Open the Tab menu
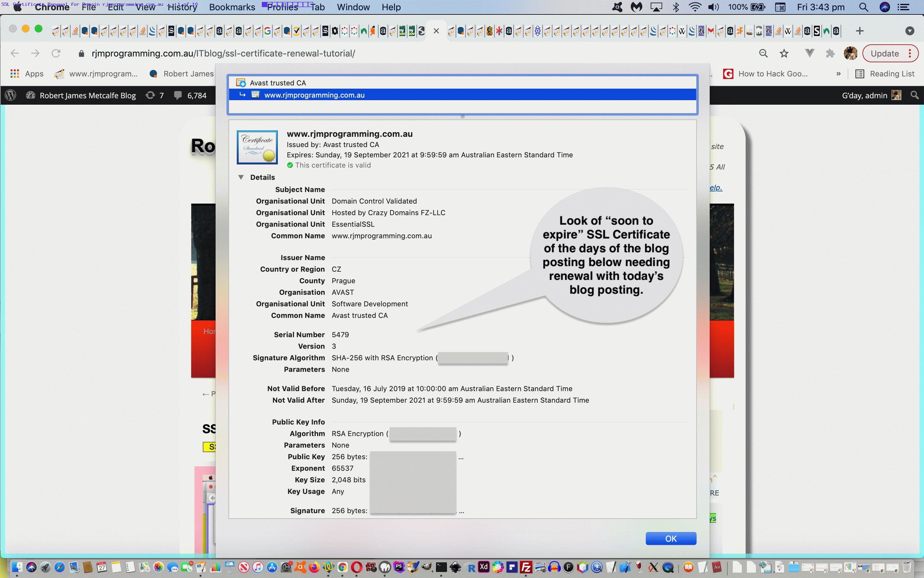Image resolution: width=924 pixels, height=578 pixels. click(x=317, y=7)
